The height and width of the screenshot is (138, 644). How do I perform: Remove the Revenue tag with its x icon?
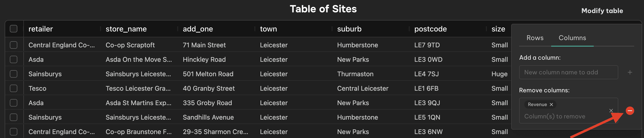pyautogui.click(x=551, y=104)
